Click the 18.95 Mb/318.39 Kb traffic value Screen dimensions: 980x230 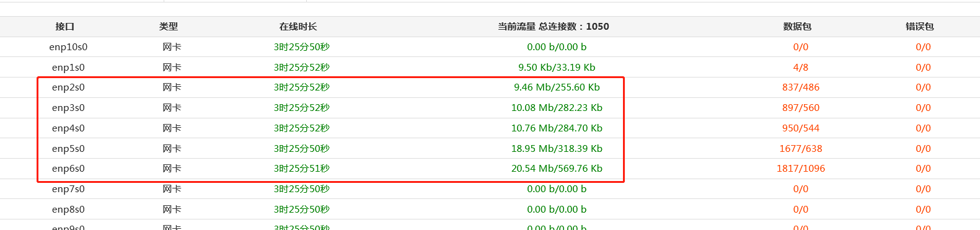point(557,149)
